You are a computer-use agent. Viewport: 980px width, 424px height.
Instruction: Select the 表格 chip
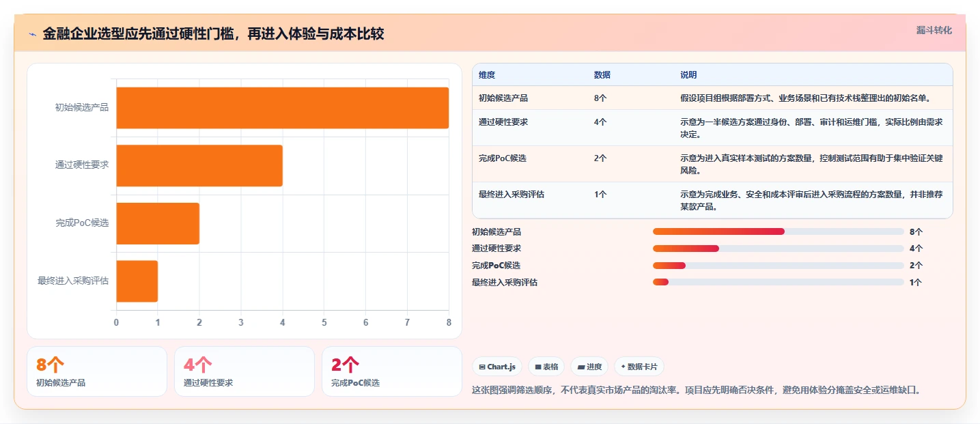[x=546, y=367]
